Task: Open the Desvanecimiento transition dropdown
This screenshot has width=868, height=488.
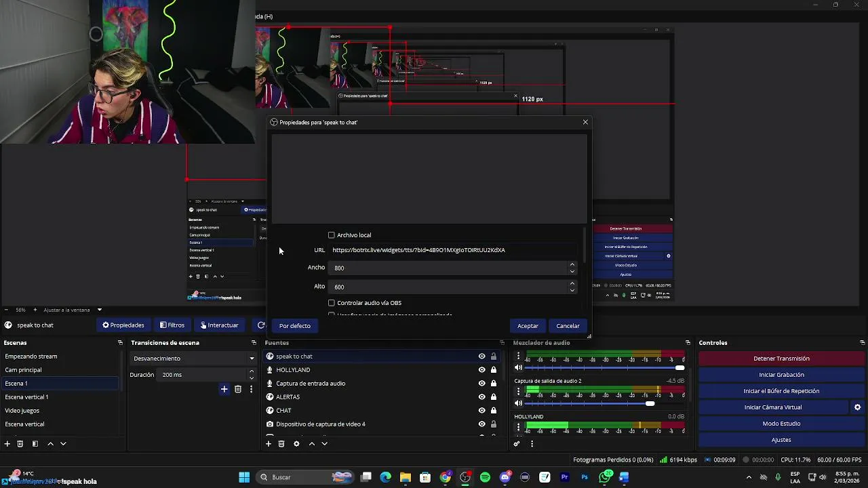Action: tap(193, 359)
